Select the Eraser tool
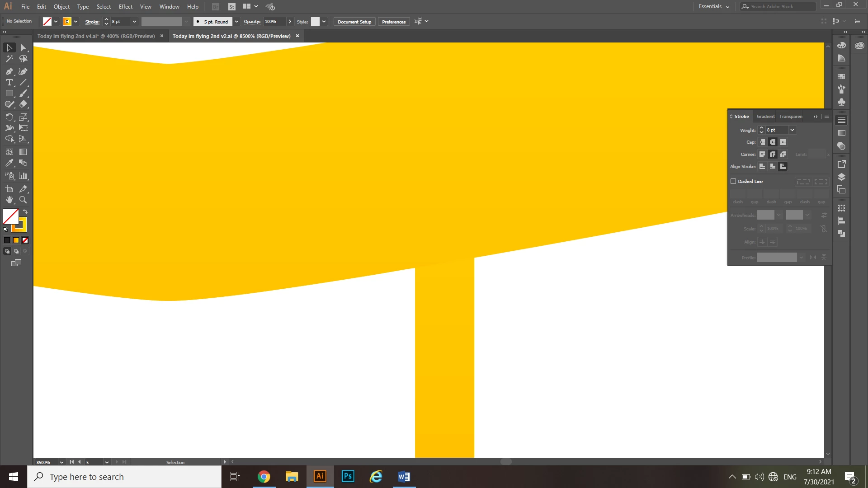Screen dimensions: 868x488 23,104
